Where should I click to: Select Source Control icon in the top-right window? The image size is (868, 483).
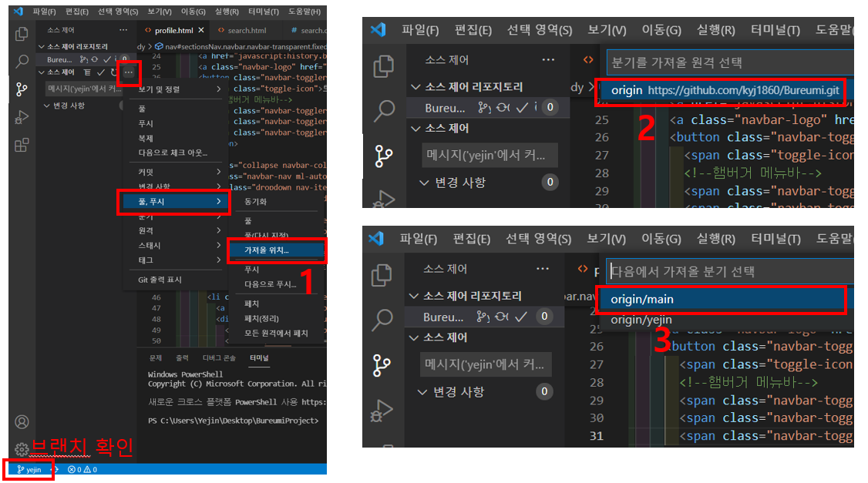click(384, 156)
